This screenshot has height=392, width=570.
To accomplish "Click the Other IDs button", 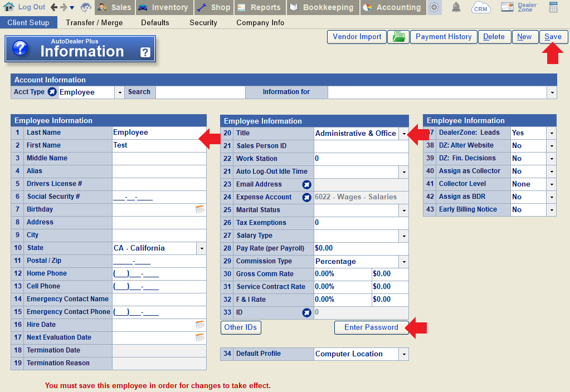I will point(241,327).
